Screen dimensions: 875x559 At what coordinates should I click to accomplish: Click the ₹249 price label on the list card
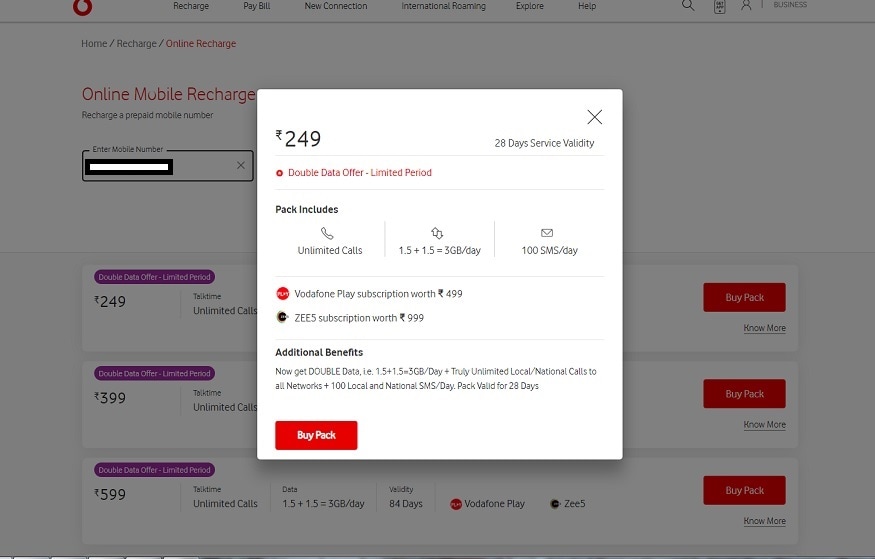110,301
